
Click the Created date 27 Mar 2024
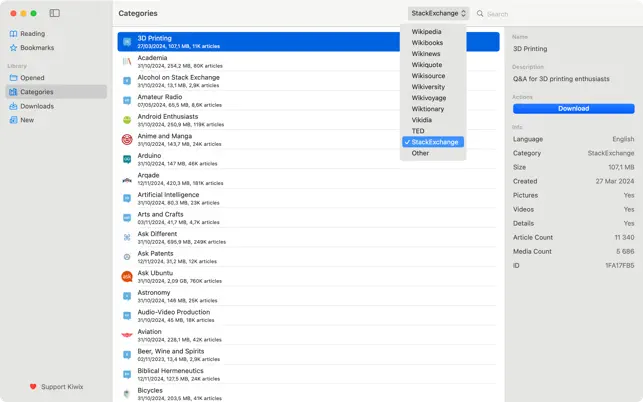coord(615,181)
